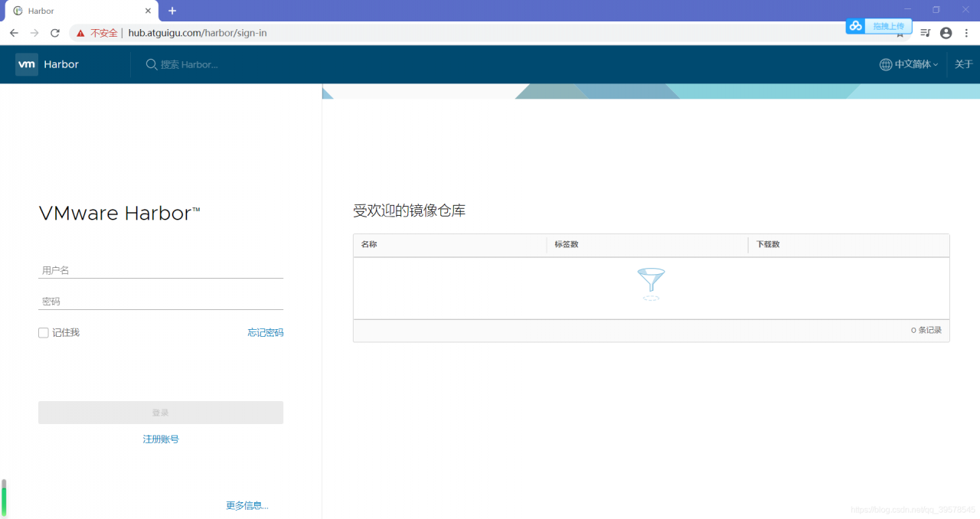The height and width of the screenshot is (519, 980).
Task: Click the Harbor tab favicon
Action: [x=18, y=11]
